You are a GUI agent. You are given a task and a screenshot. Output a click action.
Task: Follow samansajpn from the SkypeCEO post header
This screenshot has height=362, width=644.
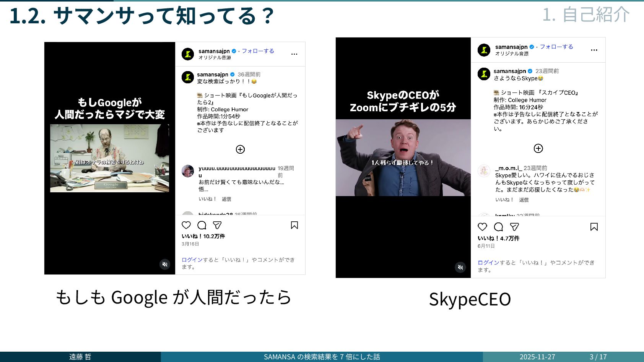(556, 47)
